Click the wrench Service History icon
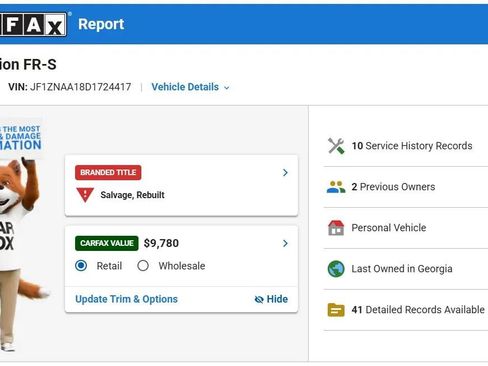Viewport: 488px width, 366px height. click(x=336, y=146)
